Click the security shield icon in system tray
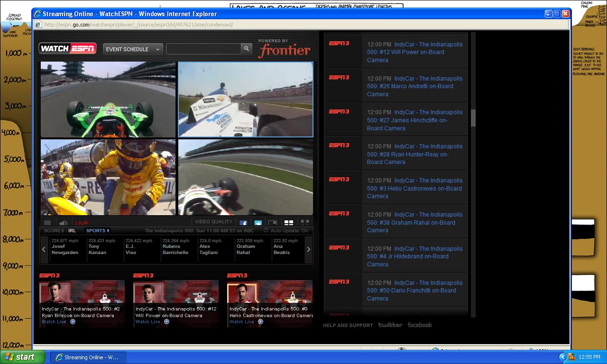The image size is (607, 364). (571, 357)
